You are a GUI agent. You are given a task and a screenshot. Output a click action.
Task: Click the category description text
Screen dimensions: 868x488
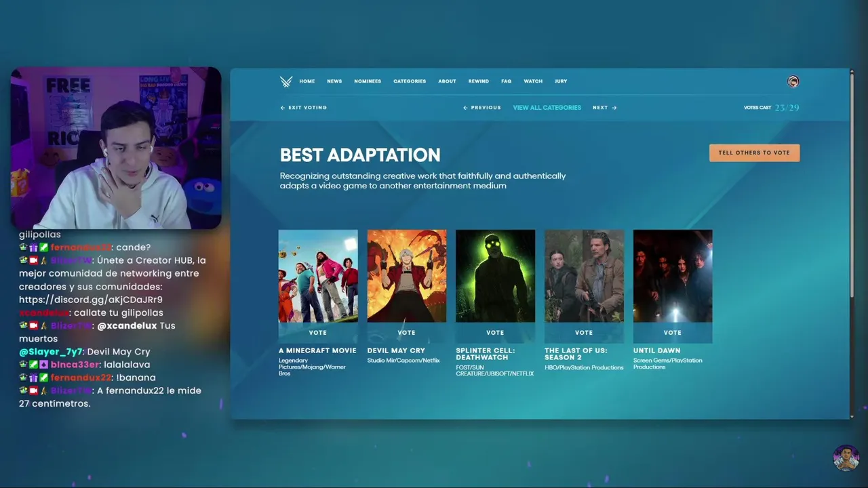click(x=422, y=181)
